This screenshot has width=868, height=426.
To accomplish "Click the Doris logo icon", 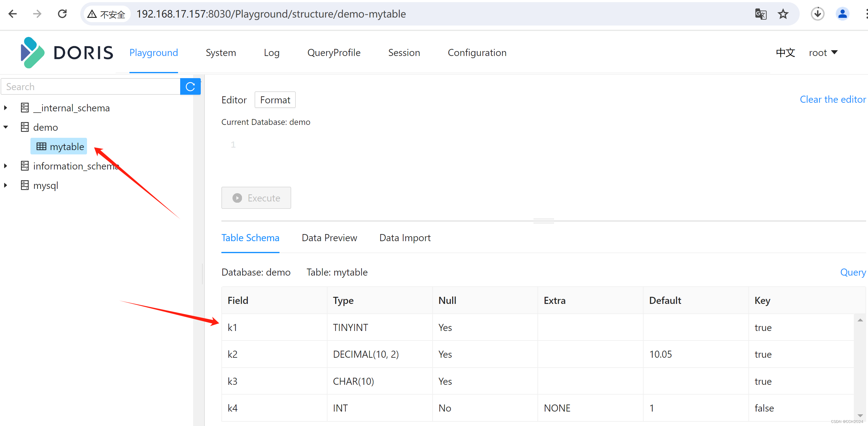I will click(x=31, y=52).
